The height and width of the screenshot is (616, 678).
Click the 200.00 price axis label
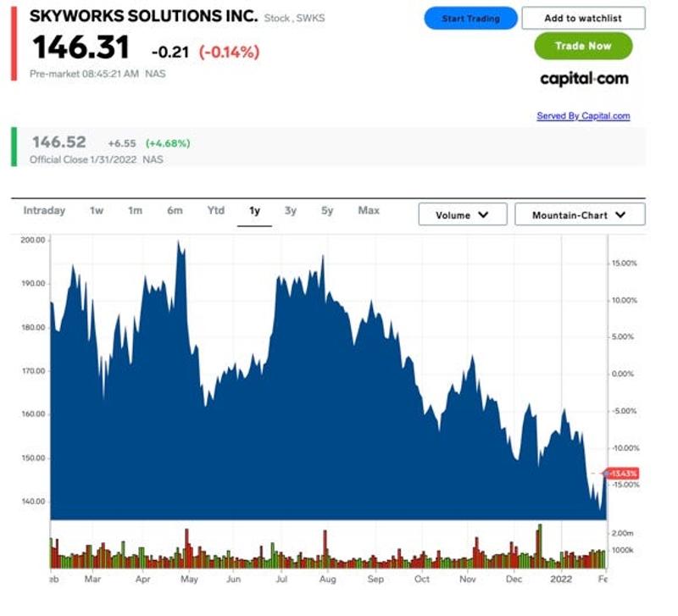[x=33, y=240]
